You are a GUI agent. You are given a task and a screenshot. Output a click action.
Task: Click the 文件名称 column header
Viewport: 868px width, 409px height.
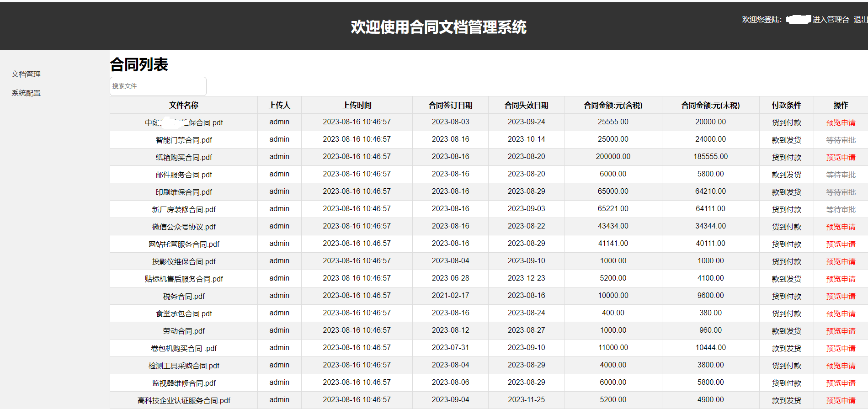(184, 105)
